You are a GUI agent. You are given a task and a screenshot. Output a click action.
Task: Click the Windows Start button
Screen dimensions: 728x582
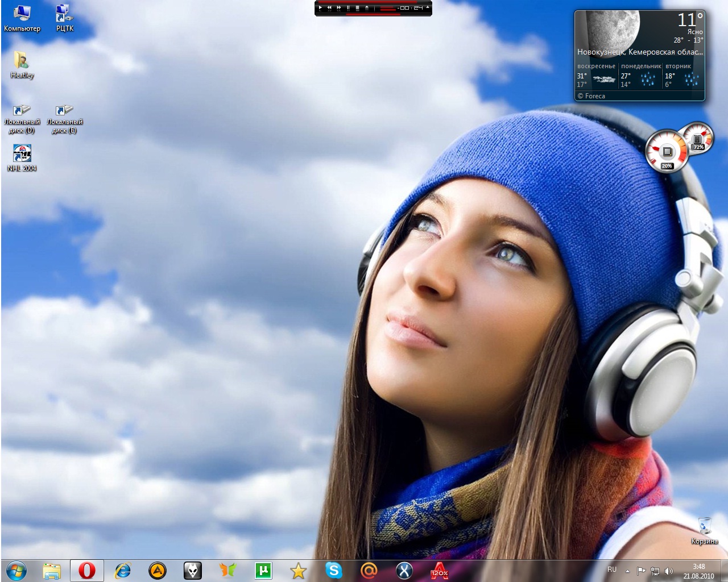coord(16,570)
